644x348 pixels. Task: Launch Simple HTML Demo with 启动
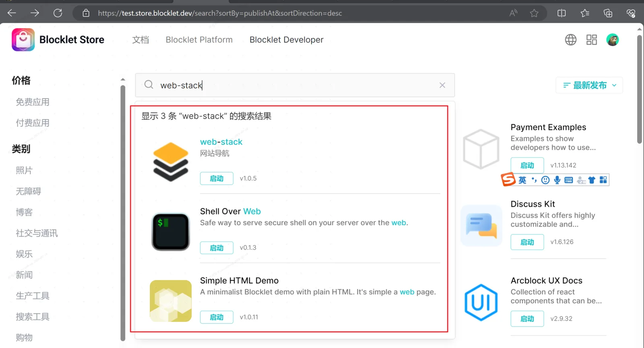tap(217, 317)
